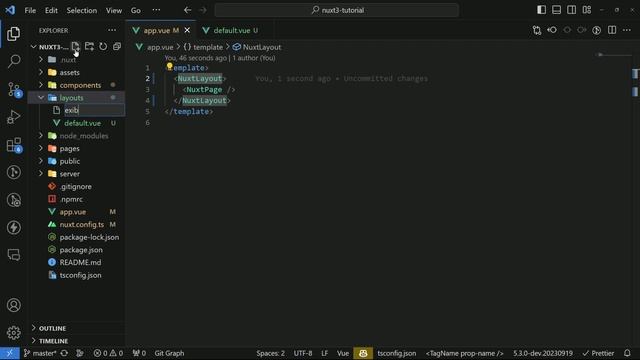The width and height of the screenshot is (640, 360).
Task: Open default.vue in the file tree
Action: click(x=82, y=123)
